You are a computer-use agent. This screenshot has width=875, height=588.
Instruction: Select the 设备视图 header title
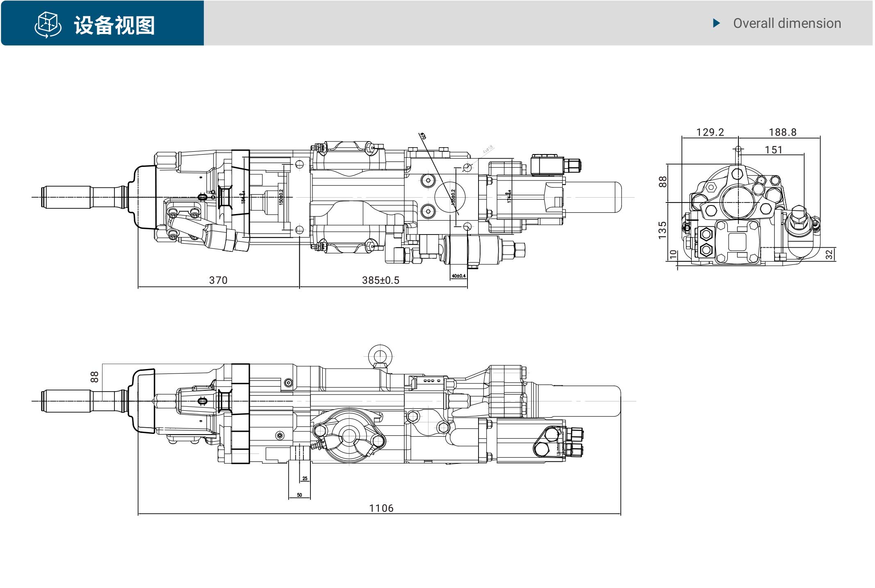pyautogui.click(x=114, y=25)
